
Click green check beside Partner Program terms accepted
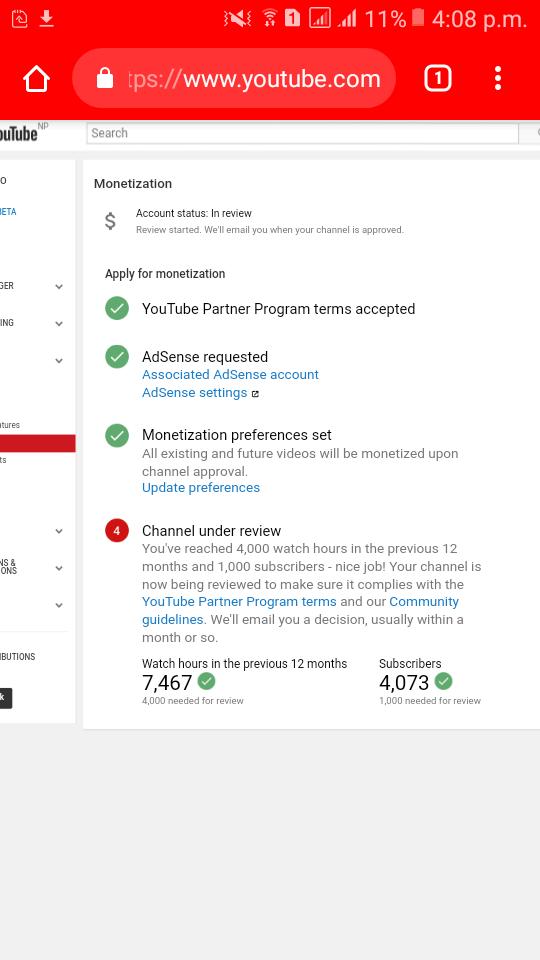[117, 308]
